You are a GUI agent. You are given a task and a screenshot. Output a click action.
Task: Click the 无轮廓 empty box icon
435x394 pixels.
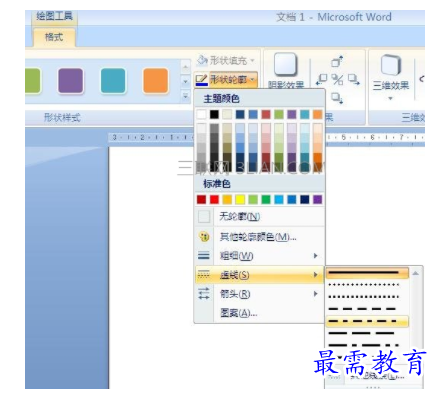pos(204,217)
